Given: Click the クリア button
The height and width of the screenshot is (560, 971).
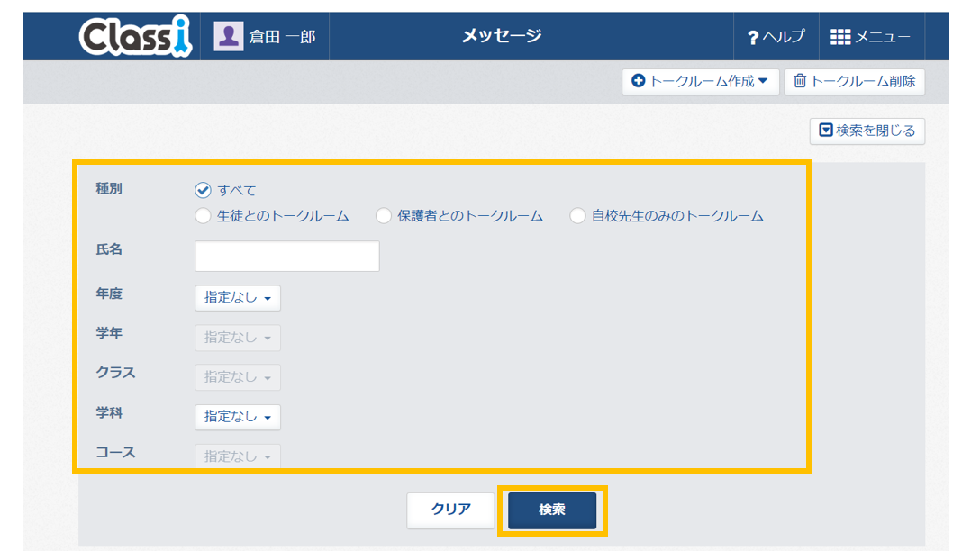Looking at the screenshot, I should (450, 510).
